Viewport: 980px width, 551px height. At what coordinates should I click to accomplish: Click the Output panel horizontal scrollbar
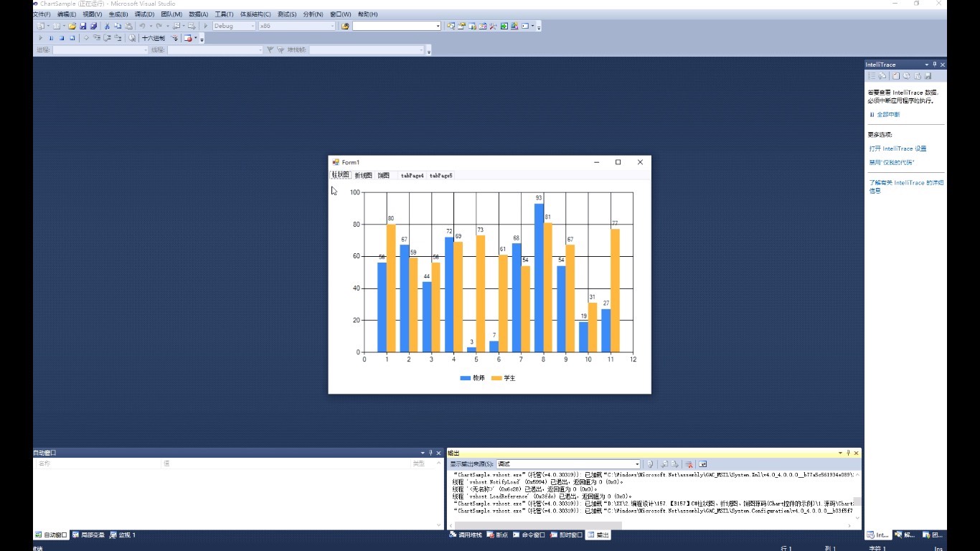coord(538,526)
